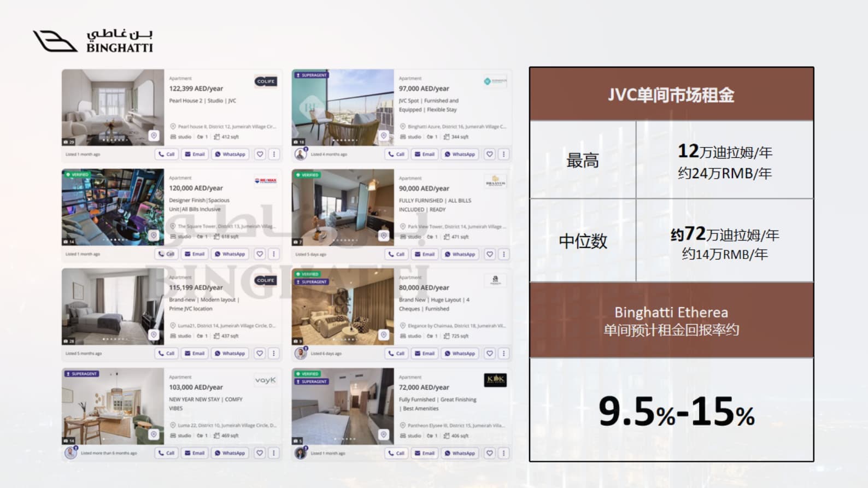WhatsApp agent for 80,000 AED Elegance listing
Screen dimensions: 868x488
460,354
